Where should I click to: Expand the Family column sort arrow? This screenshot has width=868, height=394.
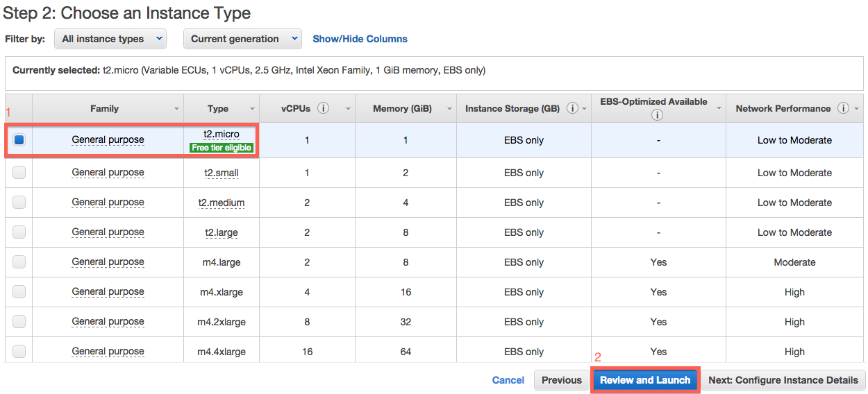click(177, 109)
